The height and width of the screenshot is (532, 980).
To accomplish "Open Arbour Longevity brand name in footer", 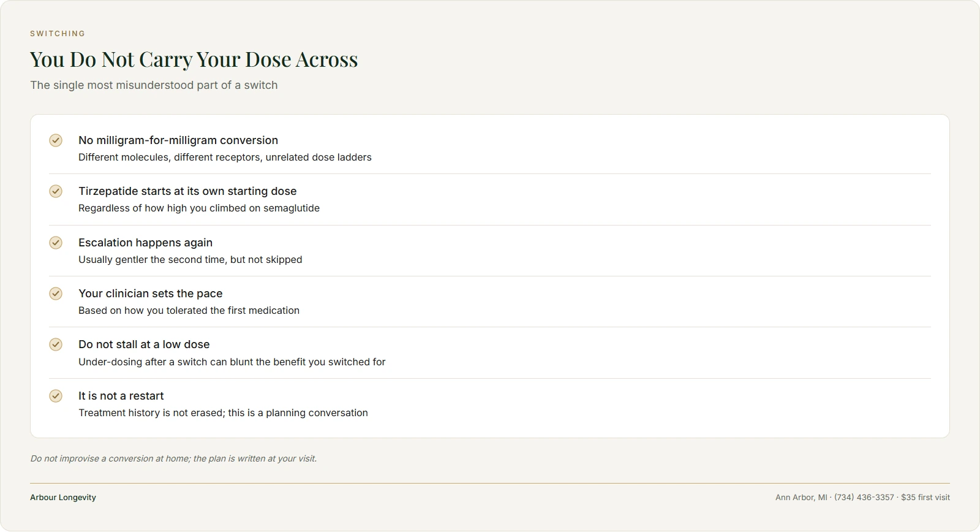I will [x=63, y=498].
